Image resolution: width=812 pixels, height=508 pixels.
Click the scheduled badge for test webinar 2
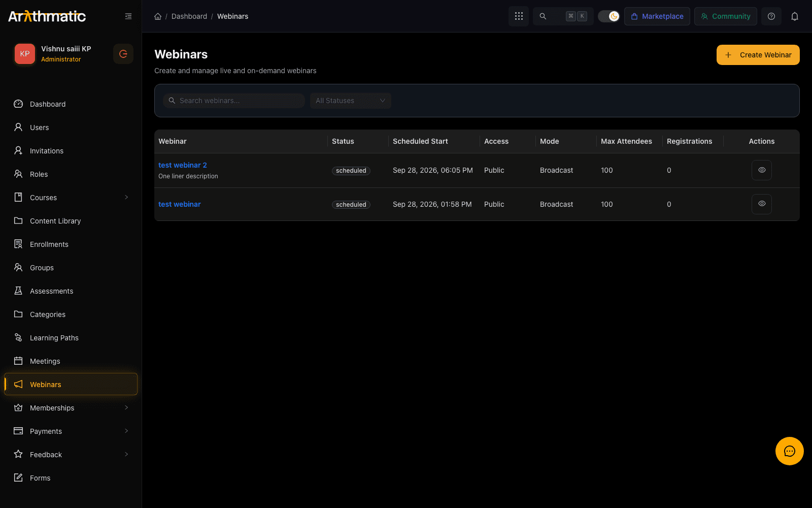pos(351,171)
